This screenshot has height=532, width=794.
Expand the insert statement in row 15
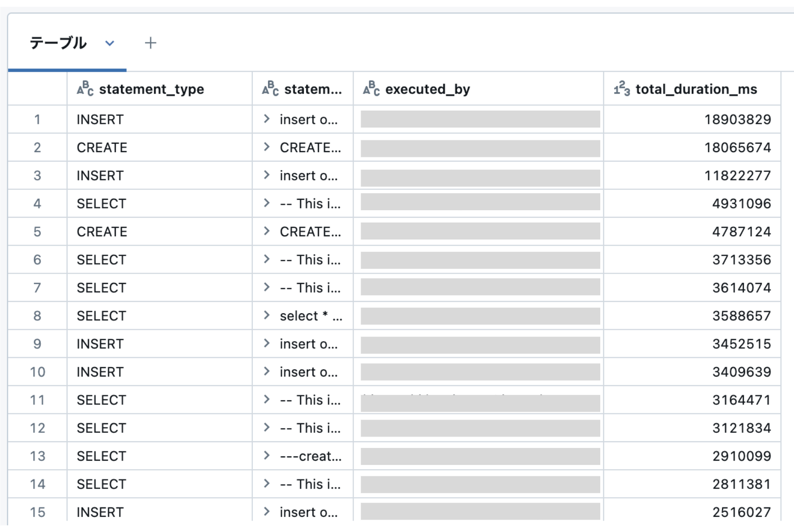coord(267,512)
